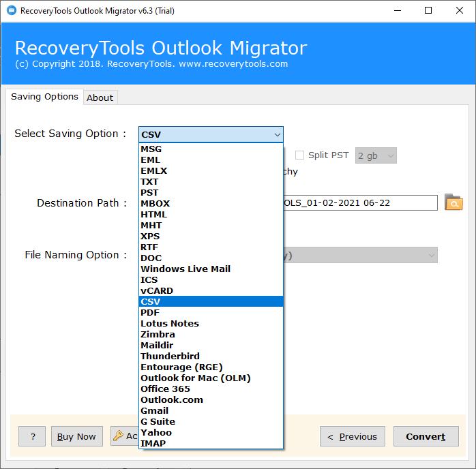This screenshot has height=469, width=476.
Task: Open the destination folder browse icon
Action: [453, 202]
